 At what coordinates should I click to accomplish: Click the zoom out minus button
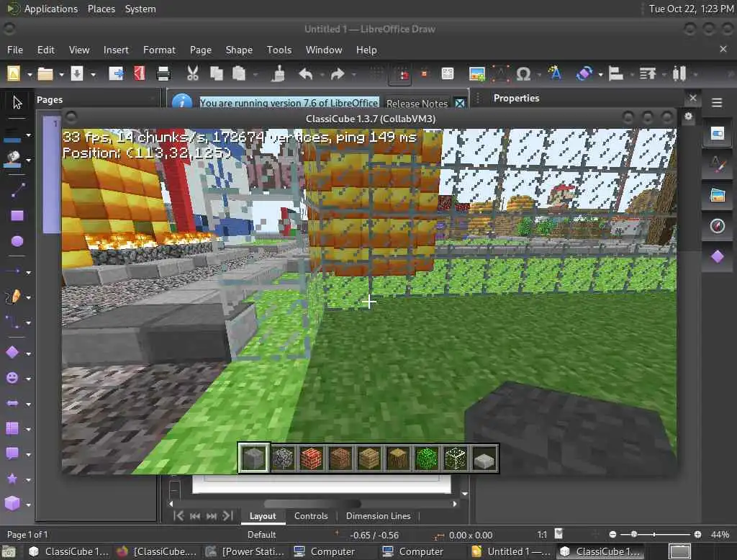[612, 535]
